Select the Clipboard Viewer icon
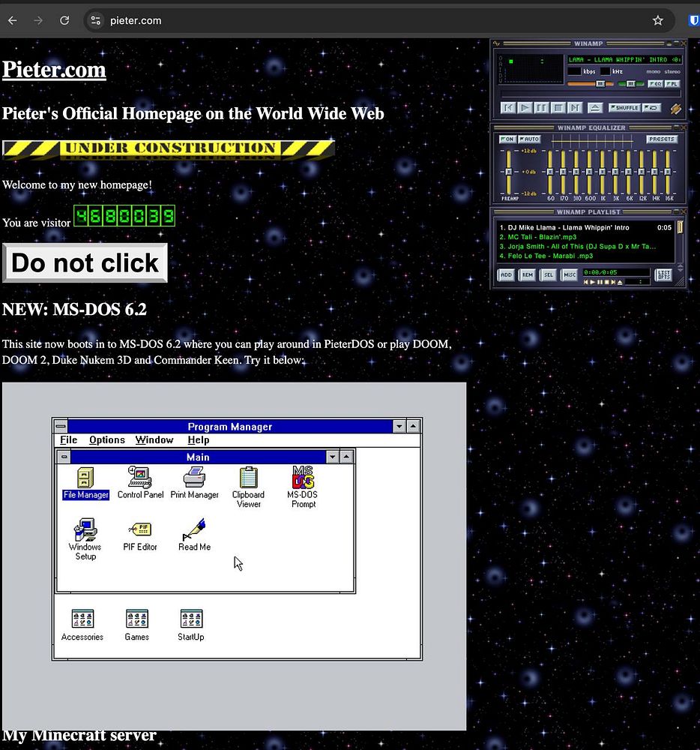 click(x=249, y=487)
